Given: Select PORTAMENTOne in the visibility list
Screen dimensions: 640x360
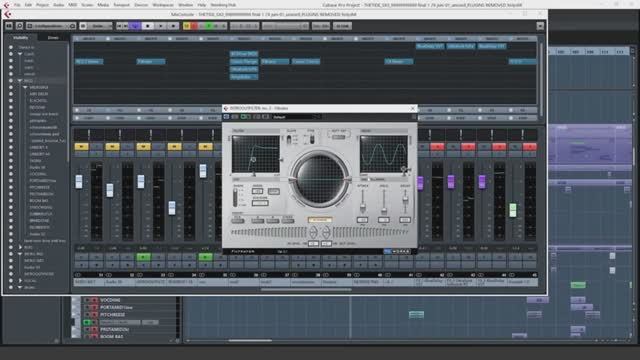Looking at the screenshot, I should click(x=42, y=180).
